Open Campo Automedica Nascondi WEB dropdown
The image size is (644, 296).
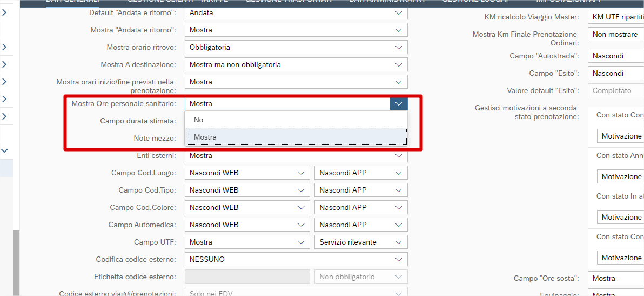247,225
